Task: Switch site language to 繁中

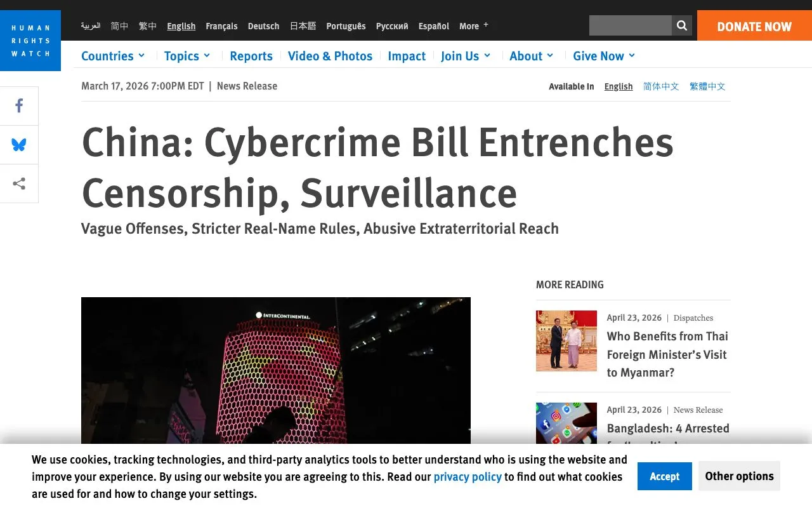Action: (148, 26)
